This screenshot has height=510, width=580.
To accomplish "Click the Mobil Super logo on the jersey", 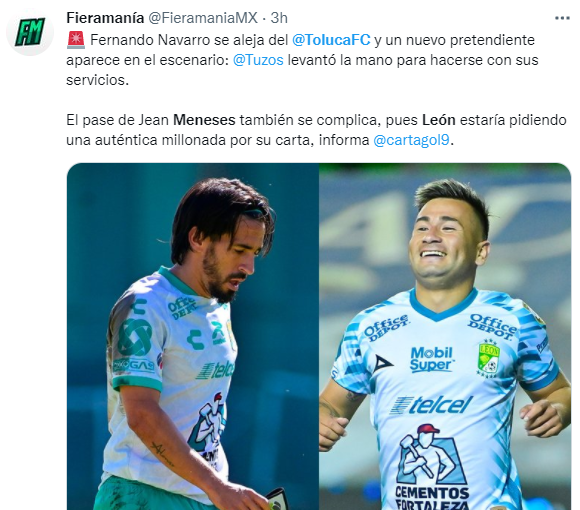I will click(431, 359).
